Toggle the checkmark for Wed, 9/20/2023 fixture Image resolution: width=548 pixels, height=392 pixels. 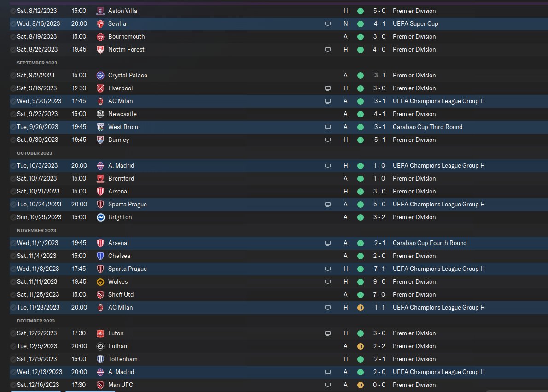pos(13,101)
